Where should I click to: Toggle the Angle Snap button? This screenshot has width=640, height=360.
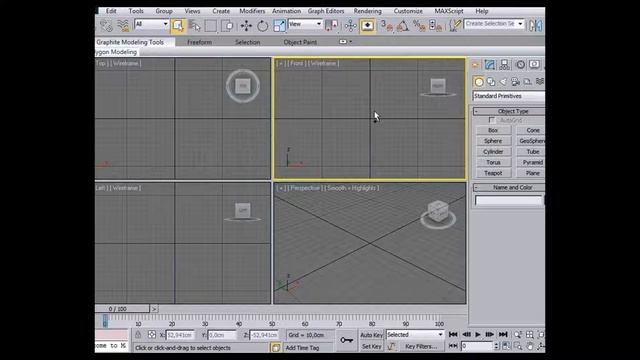[x=403, y=26]
